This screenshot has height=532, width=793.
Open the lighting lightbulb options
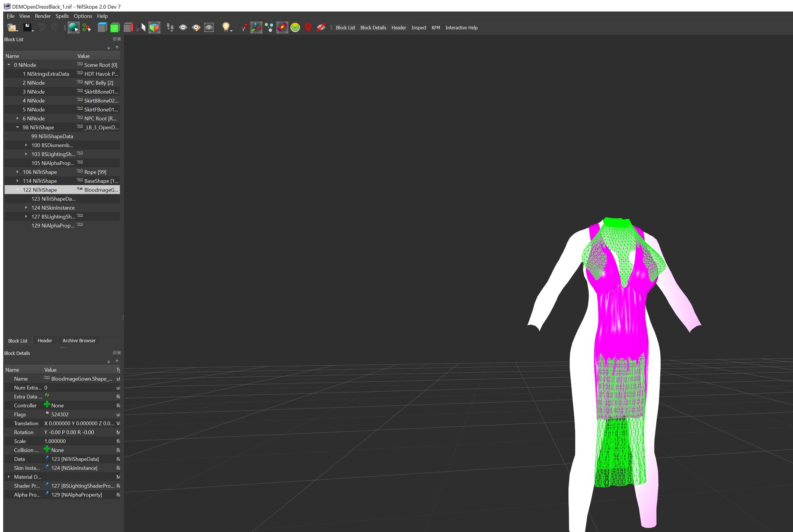click(226, 28)
